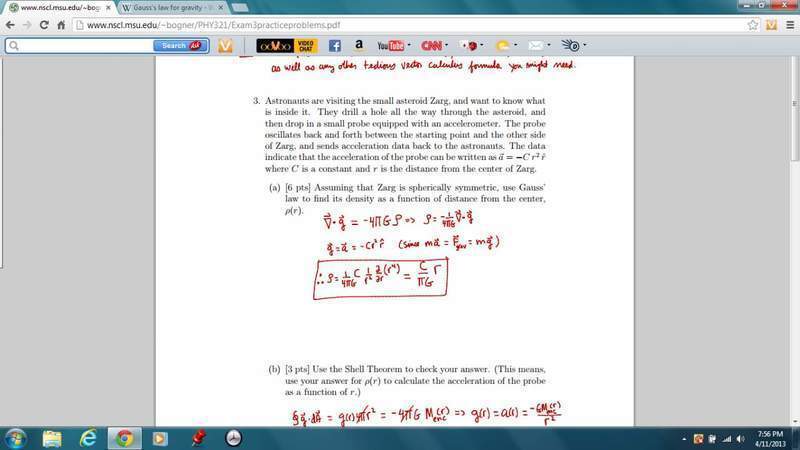This screenshot has height=450, width=800.
Task: Click the ooVoo Video Chat button
Action: pos(287,46)
